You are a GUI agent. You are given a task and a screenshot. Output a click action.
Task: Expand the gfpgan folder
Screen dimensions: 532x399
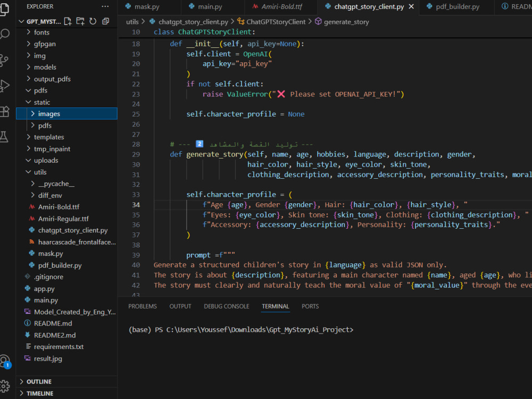pos(67,44)
